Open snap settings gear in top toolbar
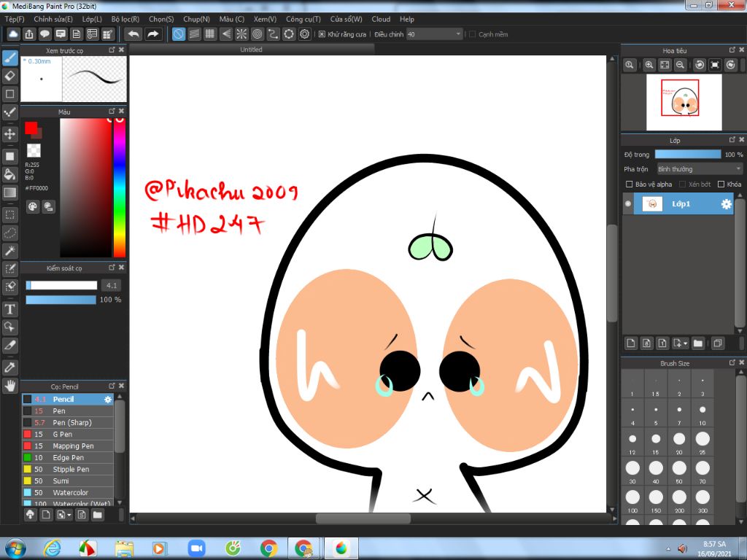747x560 pixels. 305,34
